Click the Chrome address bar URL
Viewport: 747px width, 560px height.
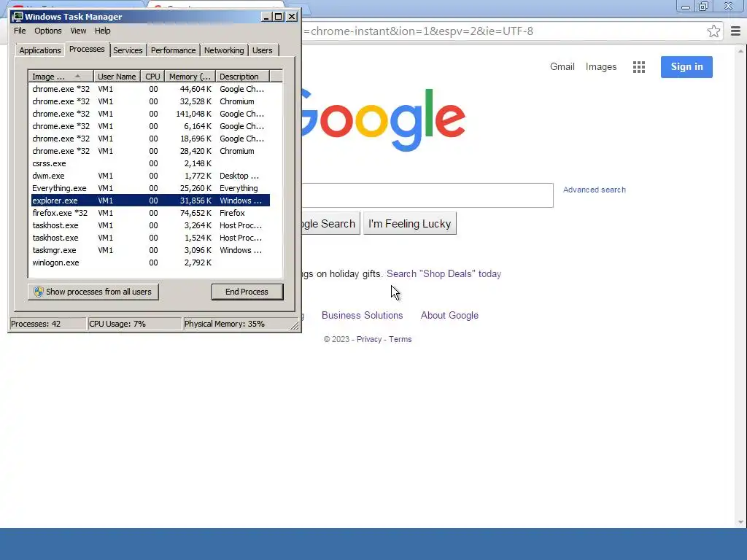coord(417,31)
